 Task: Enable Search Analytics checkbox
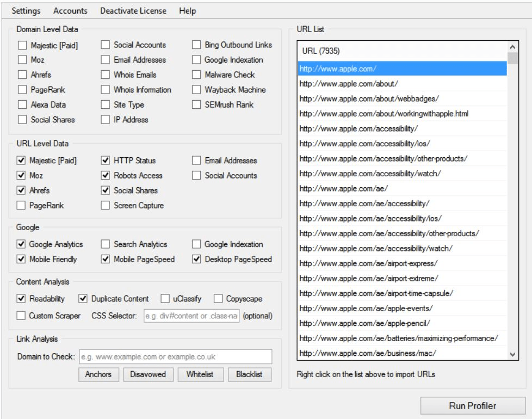click(x=105, y=244)
